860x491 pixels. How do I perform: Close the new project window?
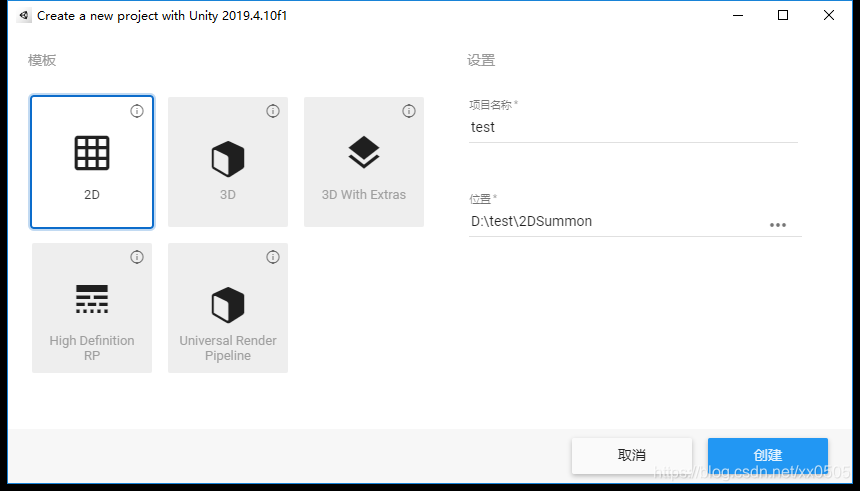click(829, 15)
